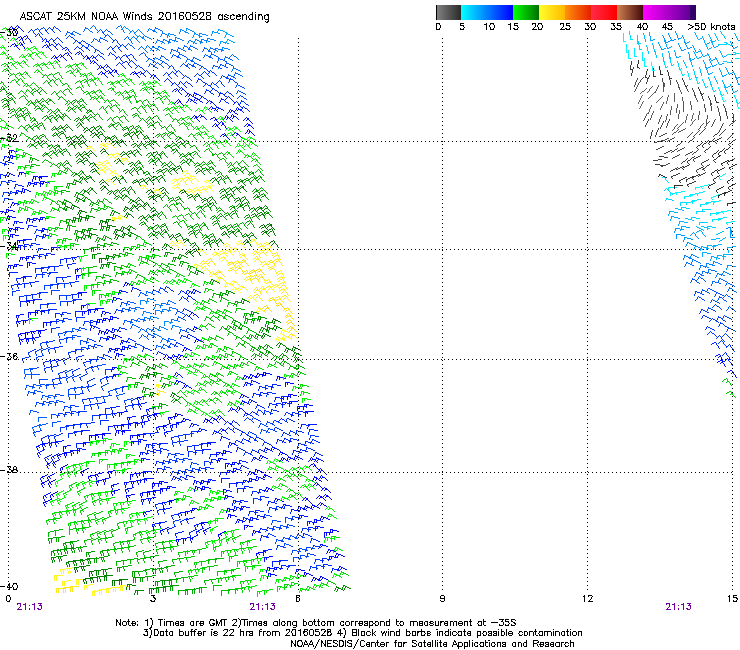Click the '10' legend label under color bar

coord(489,27)
